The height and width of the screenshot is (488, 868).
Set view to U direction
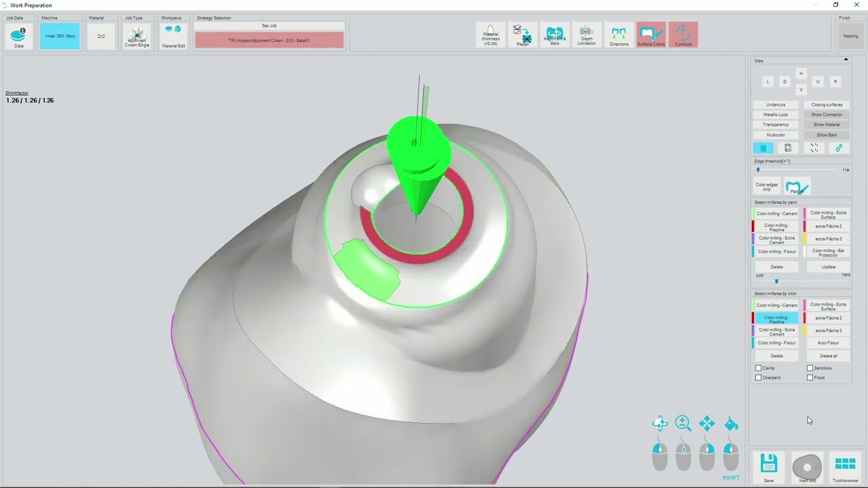(818, 81)
